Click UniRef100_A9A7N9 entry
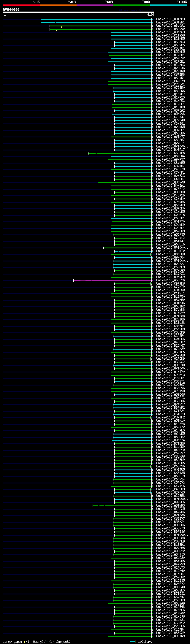The width and height of the screenshot is (190, 644). tap(170, 636)
